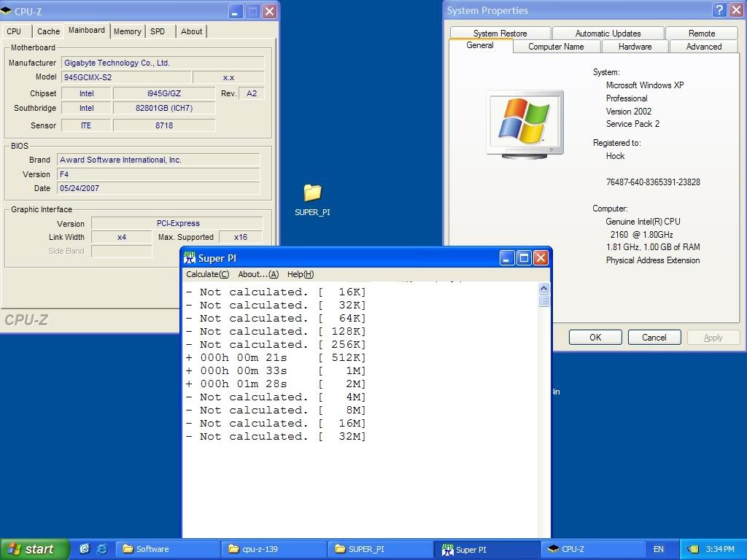Click the System Properties help question button
The height and width of the screenshot is (560, 747).
pos(719,10)
